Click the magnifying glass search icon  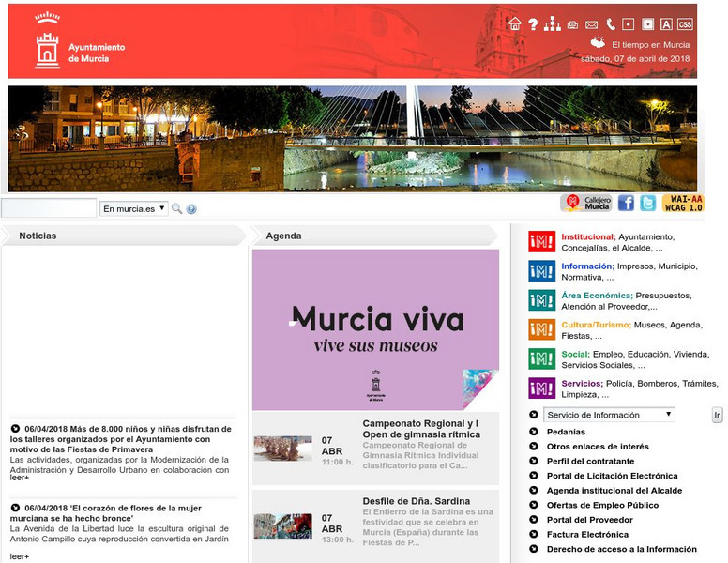[176, 208]
